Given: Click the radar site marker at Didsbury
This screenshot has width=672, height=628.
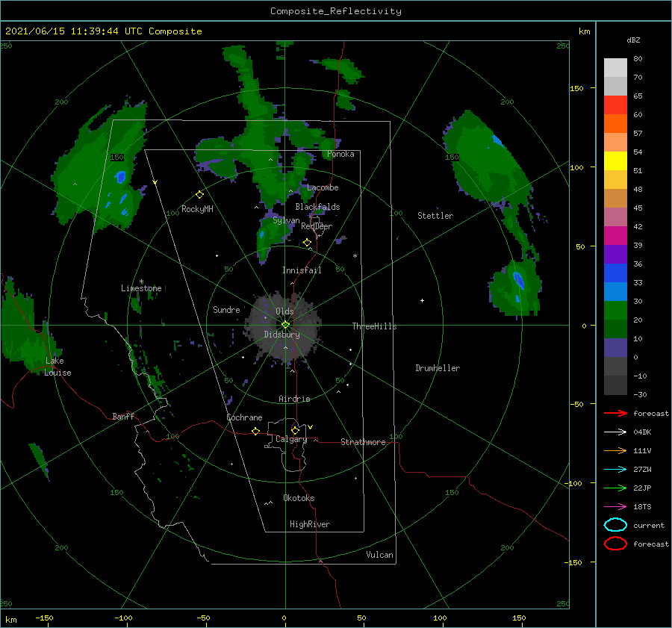Looking at the screenshot, I should tap(285, 325).
